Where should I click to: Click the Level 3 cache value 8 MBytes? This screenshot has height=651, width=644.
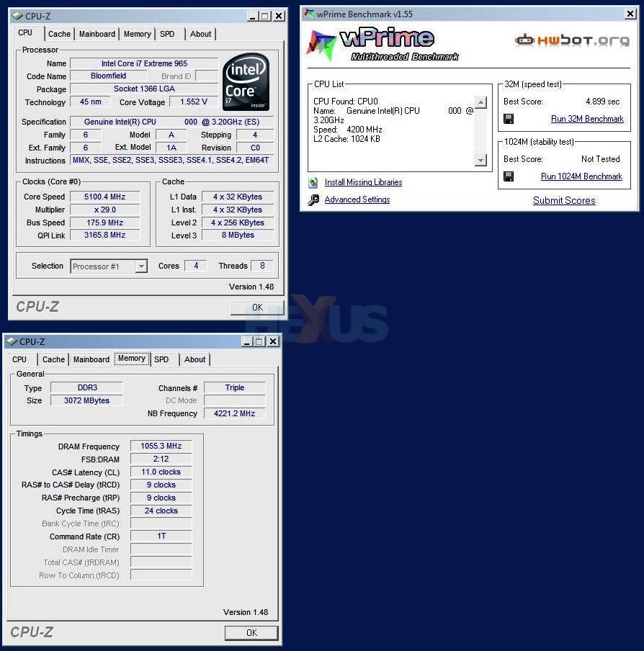point(238,235)
